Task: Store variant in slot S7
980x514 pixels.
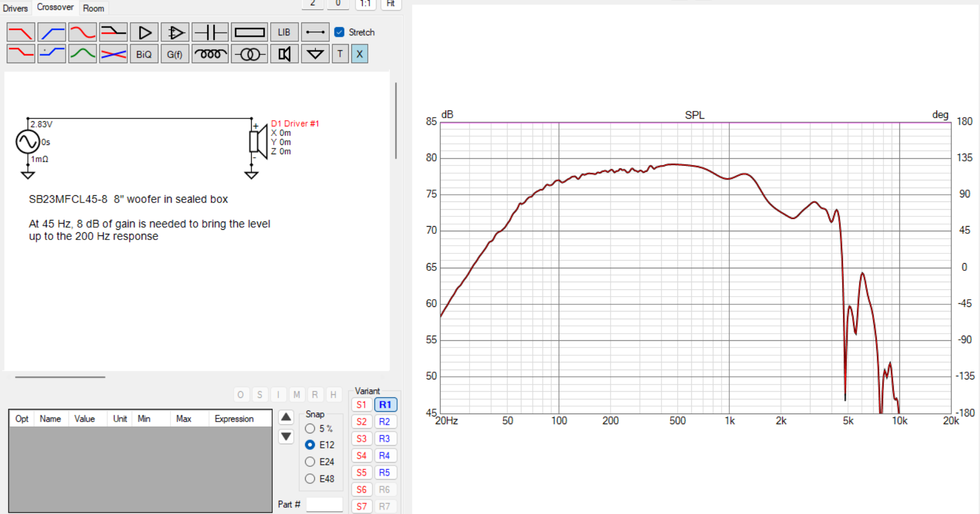Action: pyautogui.click(x=362, y=506)
